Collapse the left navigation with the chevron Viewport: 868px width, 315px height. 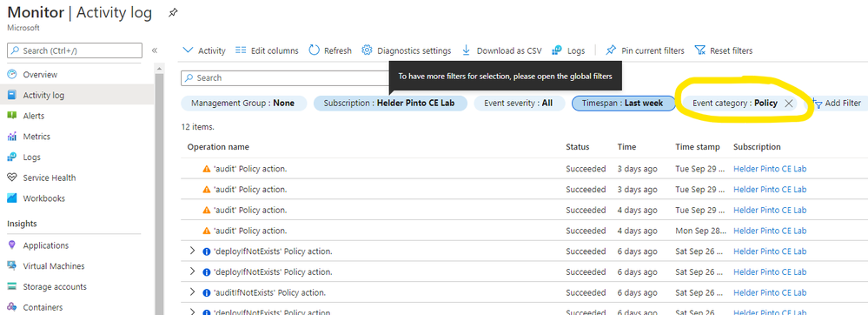[155, 50]
